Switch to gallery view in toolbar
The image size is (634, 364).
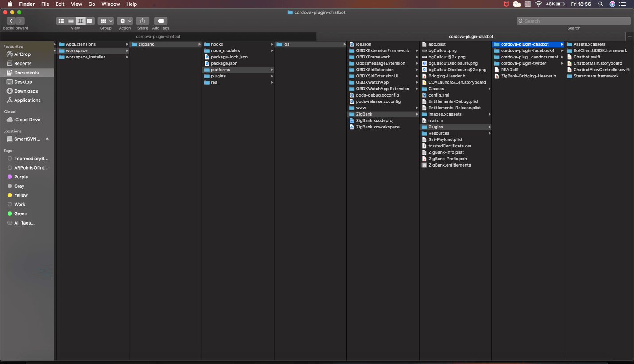tap(90, 21)
